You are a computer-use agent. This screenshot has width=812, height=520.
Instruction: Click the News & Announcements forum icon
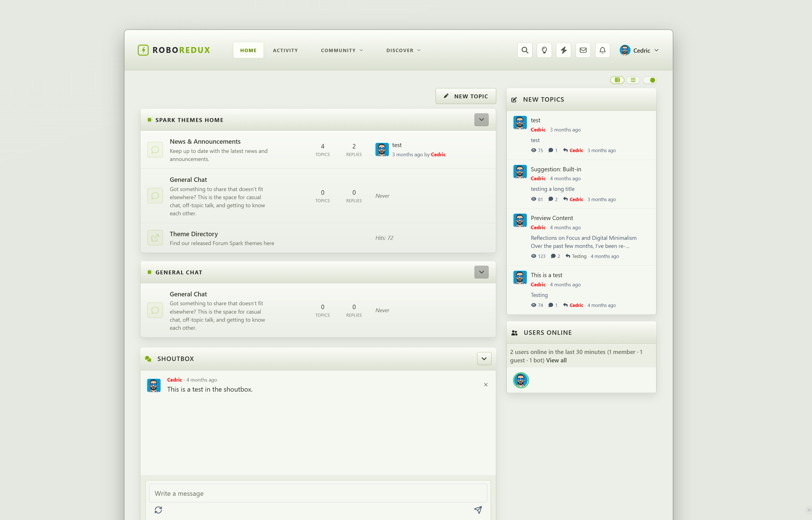pos(155,150)
